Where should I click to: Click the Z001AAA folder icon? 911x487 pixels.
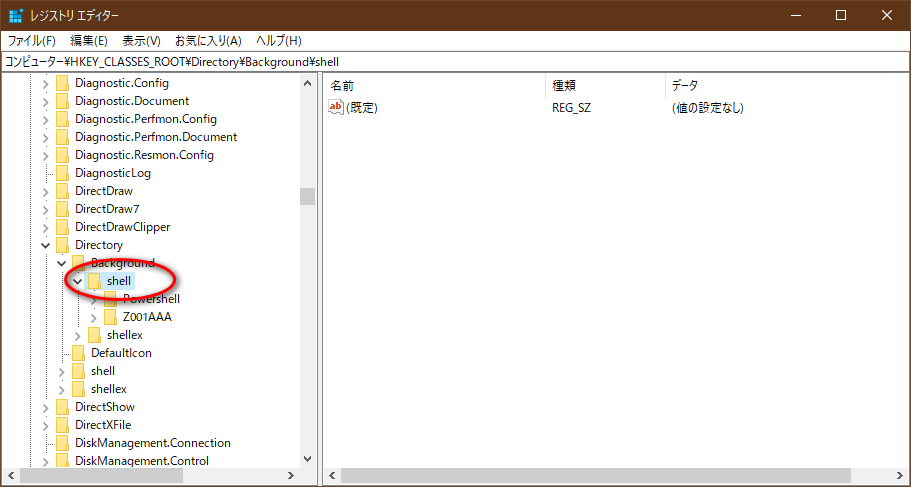[110, 317]
